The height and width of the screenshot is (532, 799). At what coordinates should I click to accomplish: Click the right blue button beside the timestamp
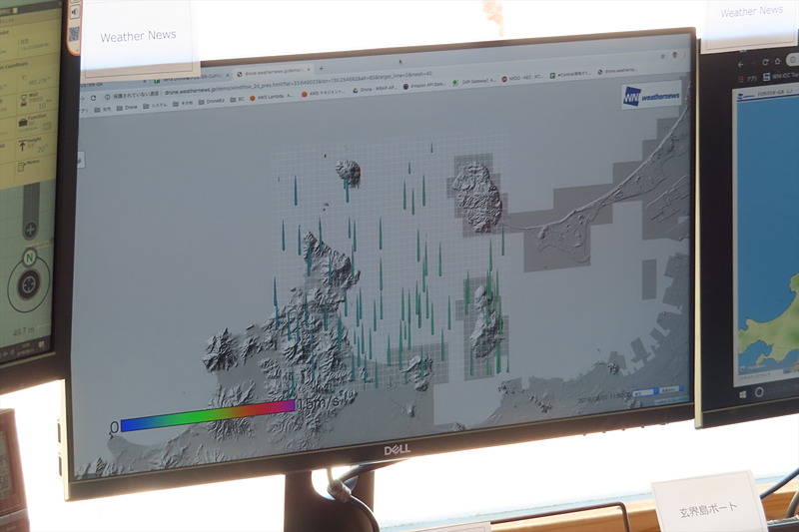click(671, 389)
